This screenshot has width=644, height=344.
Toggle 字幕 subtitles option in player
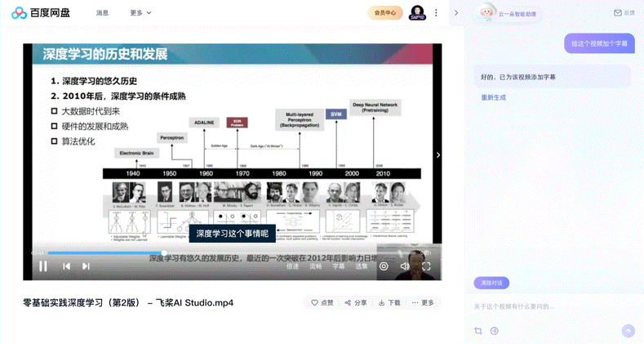(x=339, y=266)
